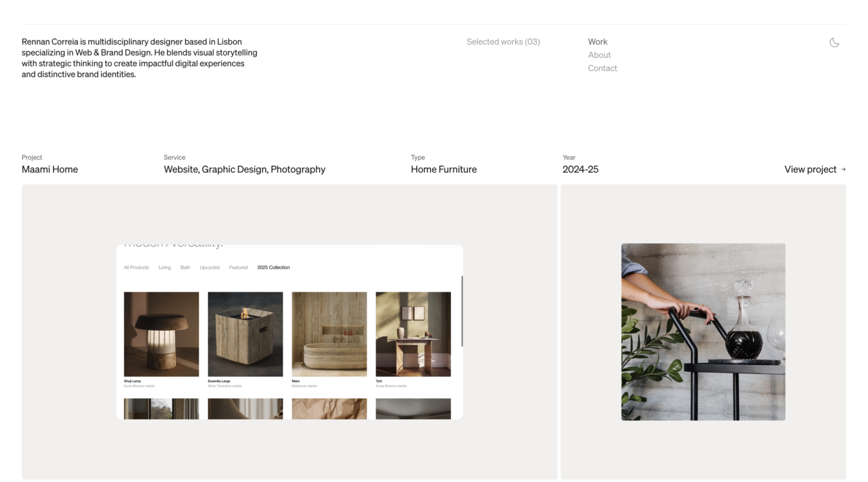Screen dimensions: 868x482
Task: Choose the Bath category filter
Action: [185, 268]
